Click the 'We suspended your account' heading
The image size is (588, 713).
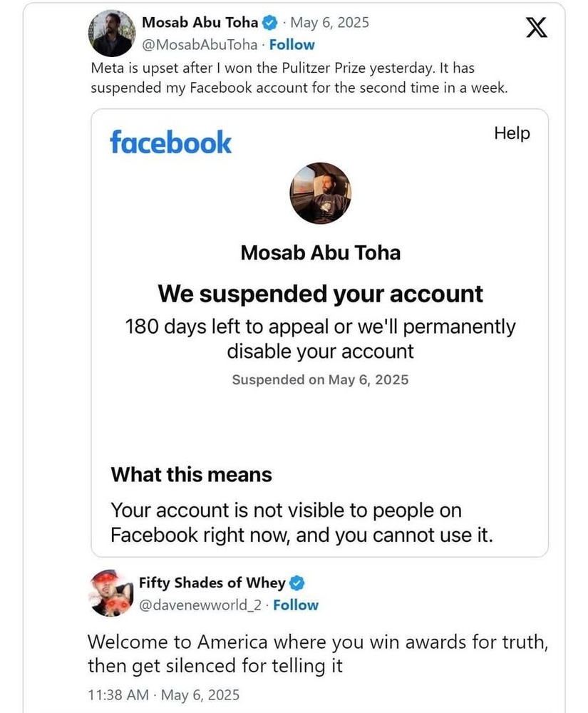point(320,294)
